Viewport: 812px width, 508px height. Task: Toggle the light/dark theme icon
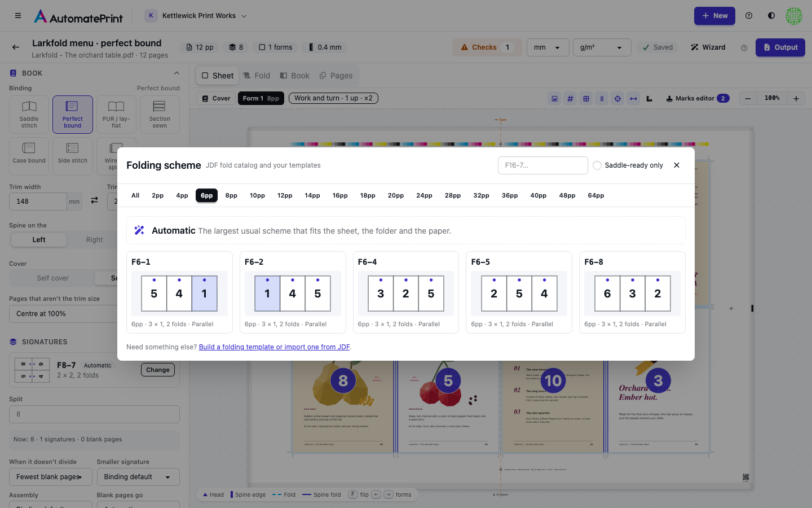coord(771,16)
